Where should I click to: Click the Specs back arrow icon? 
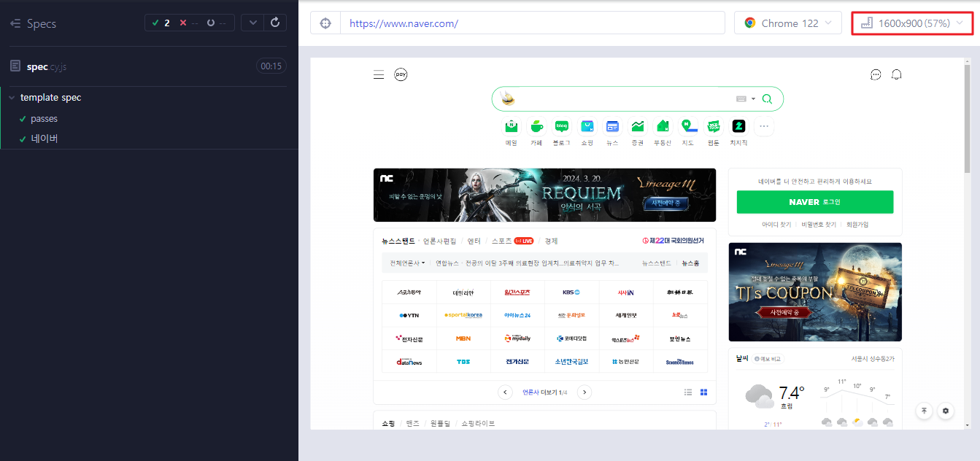tap(15, 23)
